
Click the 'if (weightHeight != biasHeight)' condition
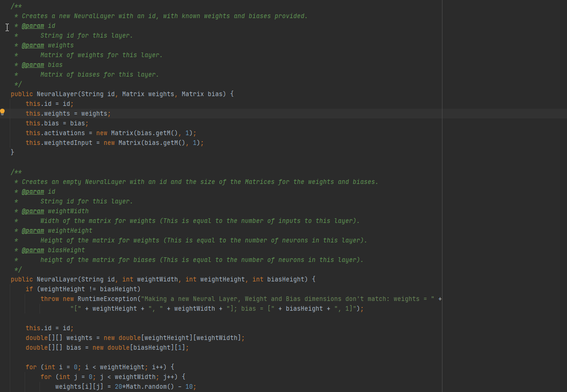coord(83,289)
